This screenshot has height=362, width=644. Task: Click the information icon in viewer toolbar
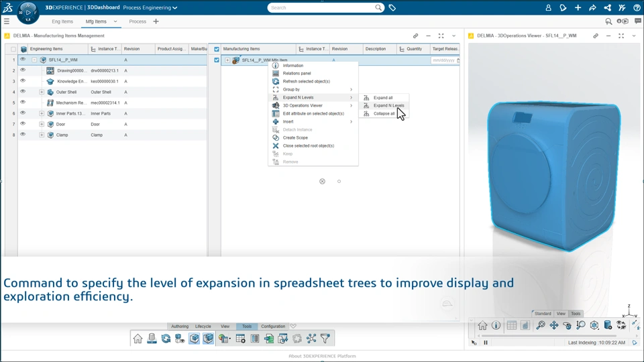click(x=496, y=326)
